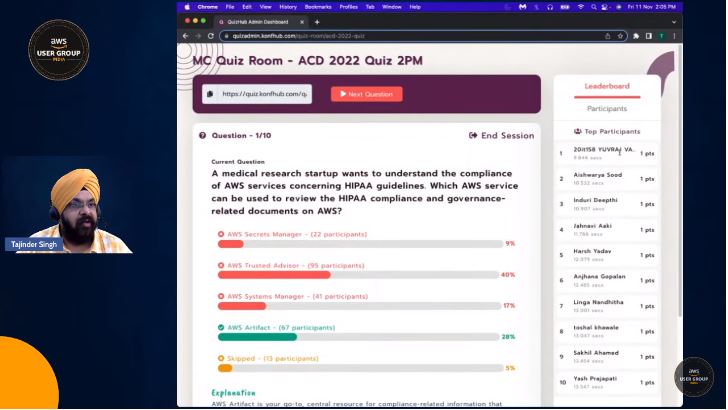Click the Wi-Fi icon in the menu bar
Viewport: 728px width, 410px height.
click(x=580, y=7)
